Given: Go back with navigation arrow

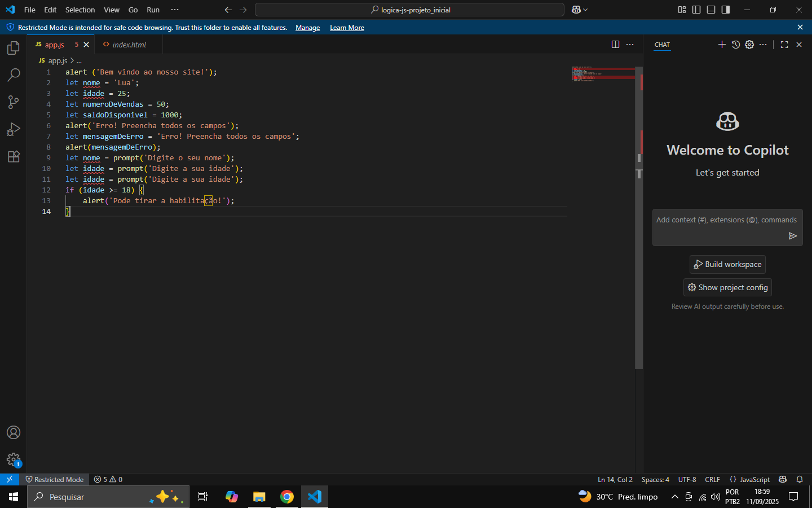Looking at the screenshot, I should pyautogui.click(x=228, y=10).
